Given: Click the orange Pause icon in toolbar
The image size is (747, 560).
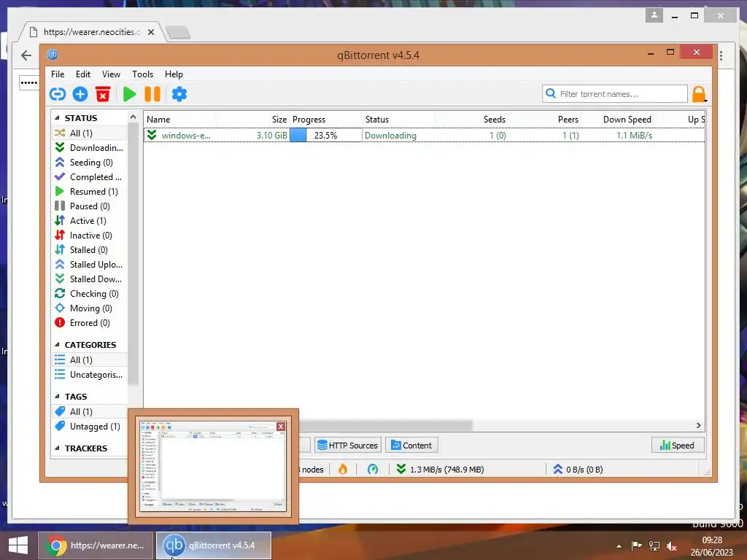Looking at the screenshot, I should (x=152, y=94).
